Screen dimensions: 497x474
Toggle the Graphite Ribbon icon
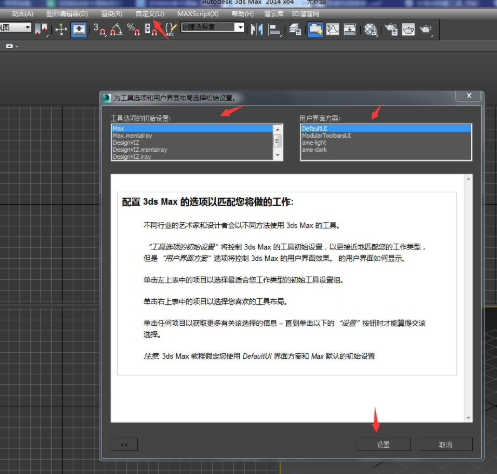(x=315, y=29)
